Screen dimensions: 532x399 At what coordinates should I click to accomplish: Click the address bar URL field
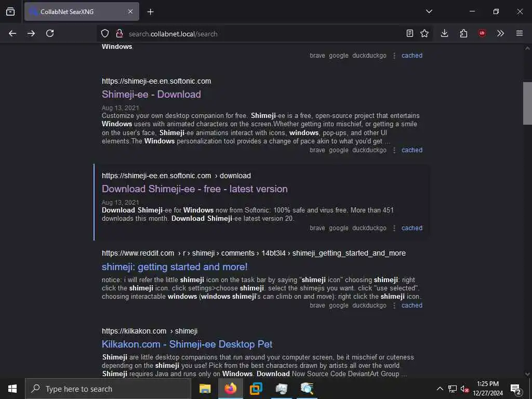[264, 34]
